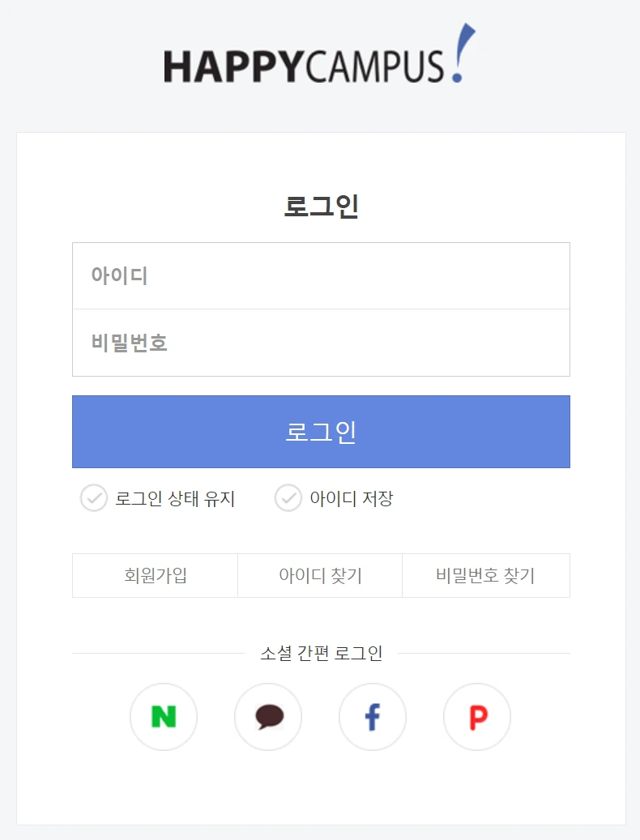Toggle the 로그인 상태 유지 label text
The width and height of the screenshot is (640, 840).
[175, 499]
